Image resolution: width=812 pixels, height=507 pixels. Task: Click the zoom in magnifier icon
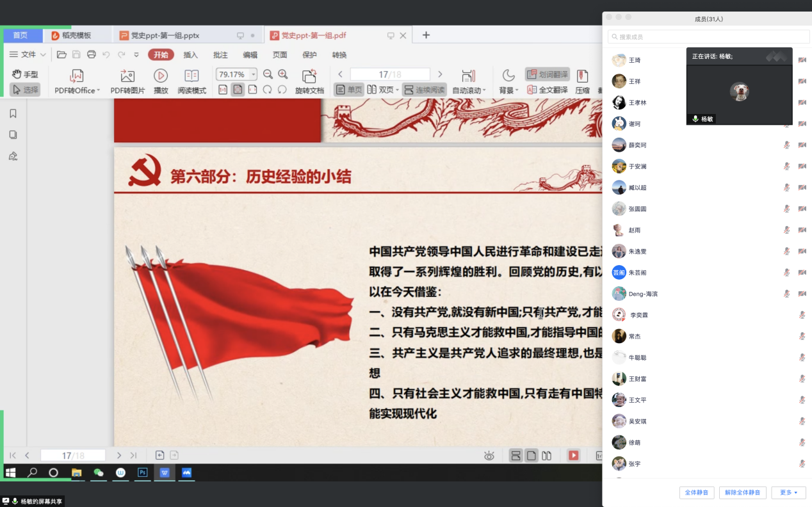[282, 74]
